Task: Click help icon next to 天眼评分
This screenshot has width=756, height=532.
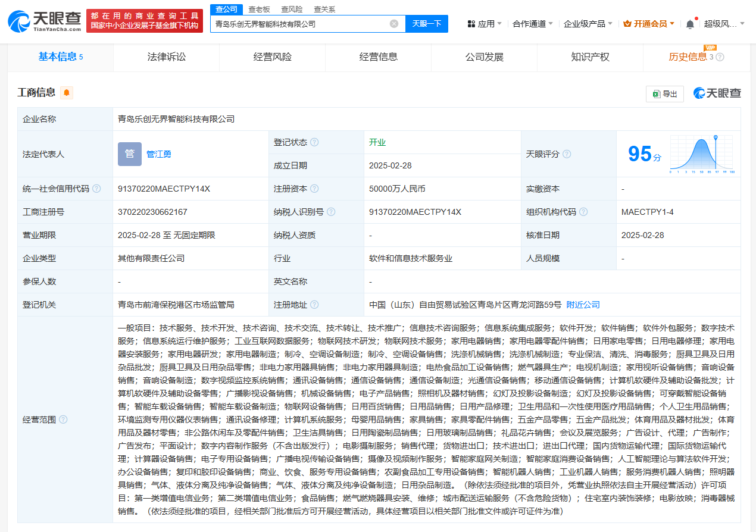Action: click(x=567, y=154)
